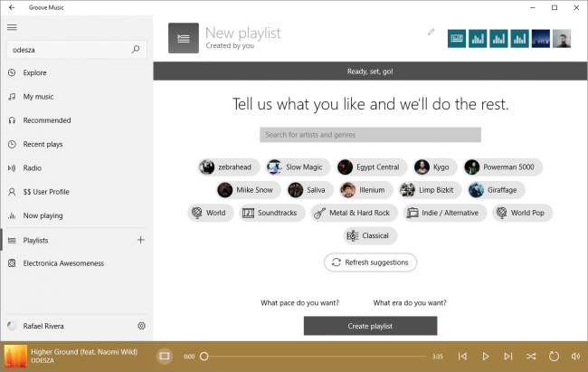
Task: Click the playback seek slider handle
Action: tap(204, 356)
